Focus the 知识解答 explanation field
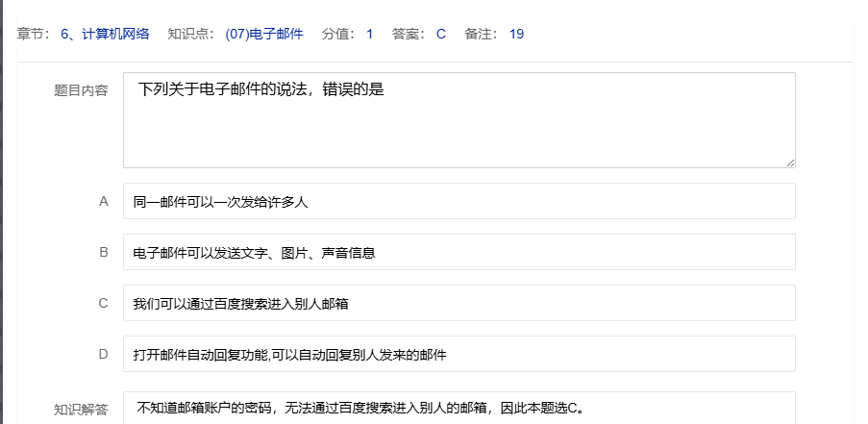868x424 pixels. (x=459, y=408)
